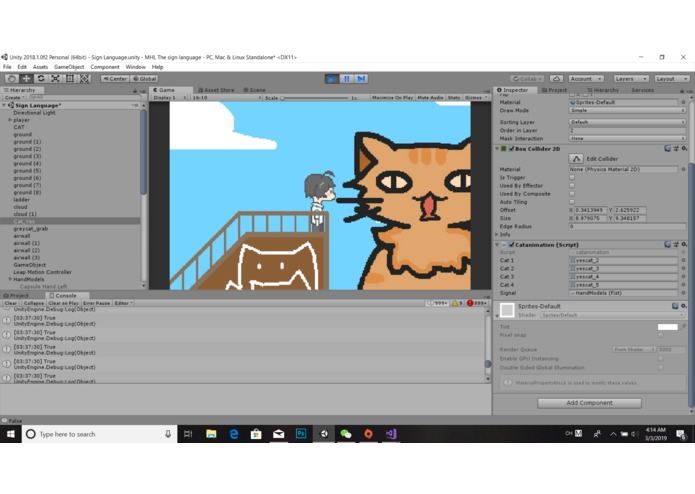Viewport: 695px width, 494px height.
Task: Toggle warning messages filter in Console
Action: click(457, 303)
